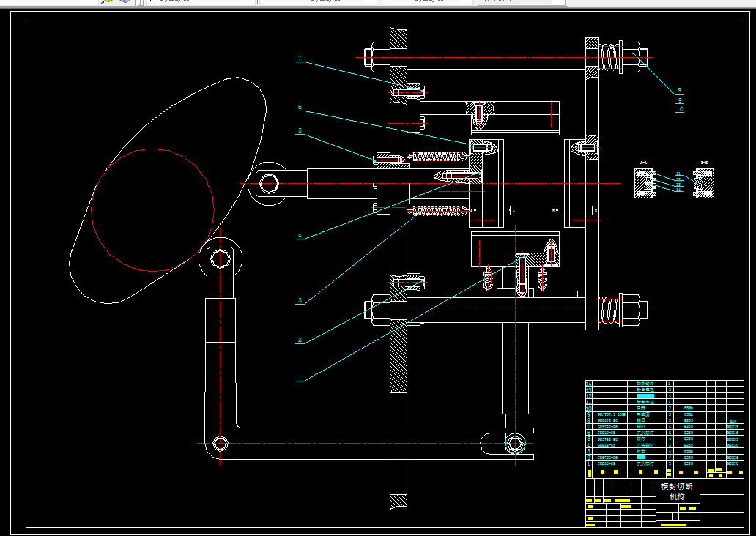Select row number 12 in the parts list

pyautogui.click(x=589, y=395)
